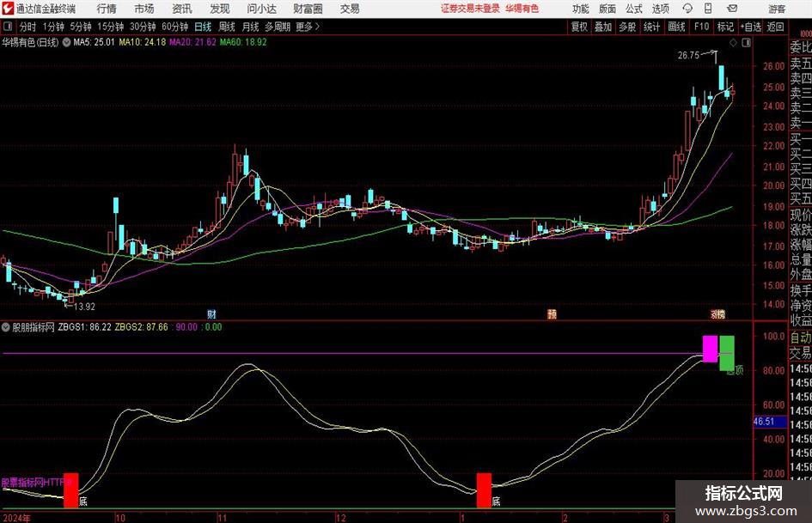Open the 财富圈 menu
Viewport: 812px width, 523px height.
pos(308,9)
